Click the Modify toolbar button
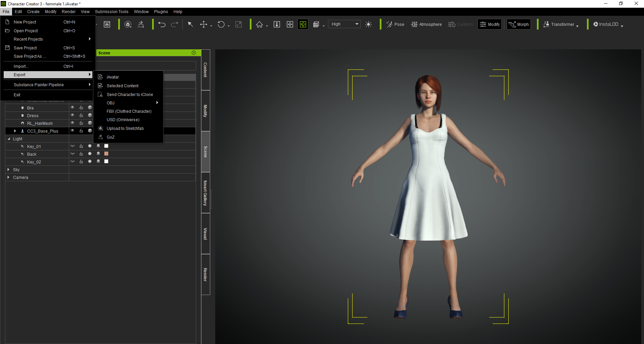The width and height of the screenshot is (644, 344). tap(490, 24)
